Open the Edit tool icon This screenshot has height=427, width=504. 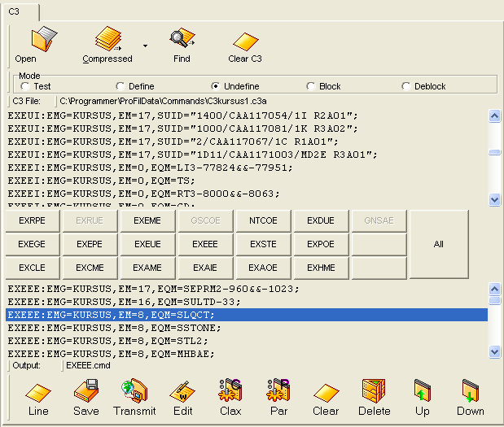pyautogui.click(x=182, y=392)
